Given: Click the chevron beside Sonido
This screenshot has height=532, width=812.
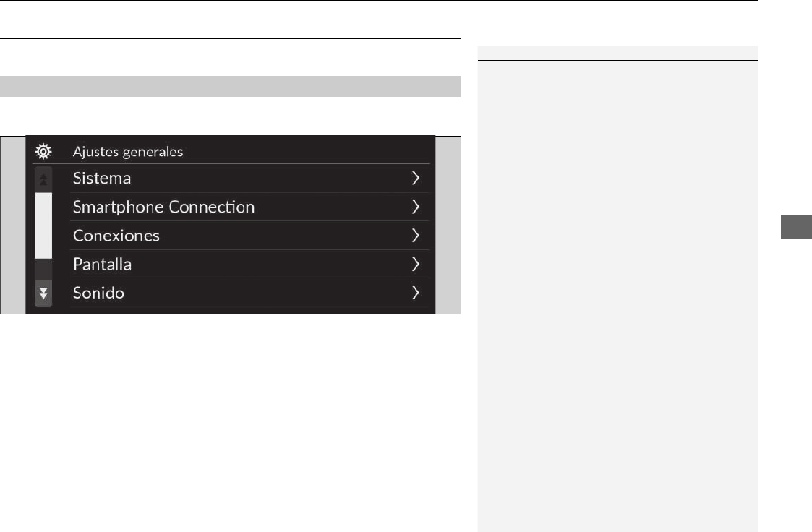Looking at the screenshot, I should (415, 293).
